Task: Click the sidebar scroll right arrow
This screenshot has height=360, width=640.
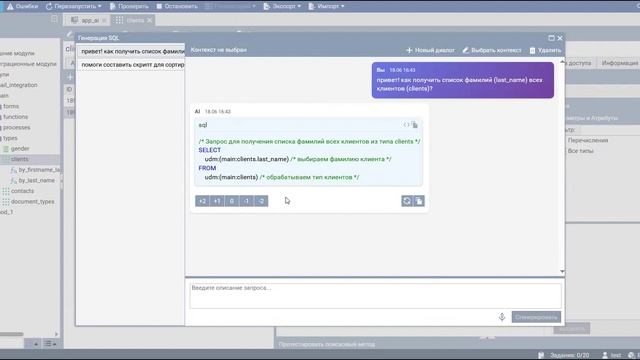Action: pos(56,334)
